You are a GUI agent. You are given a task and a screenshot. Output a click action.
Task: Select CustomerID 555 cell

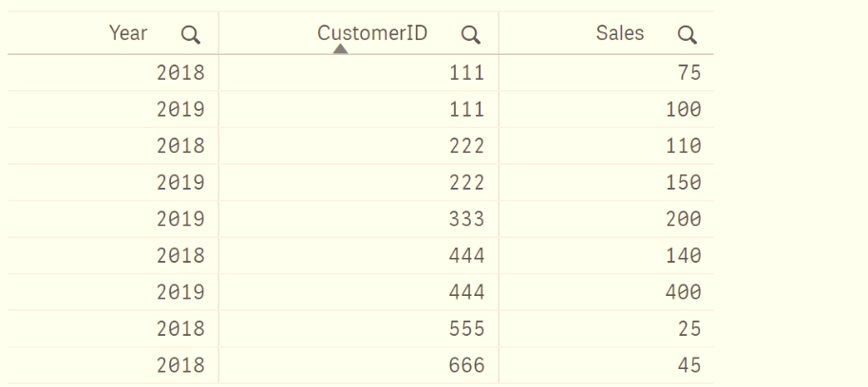coord(466,329)
